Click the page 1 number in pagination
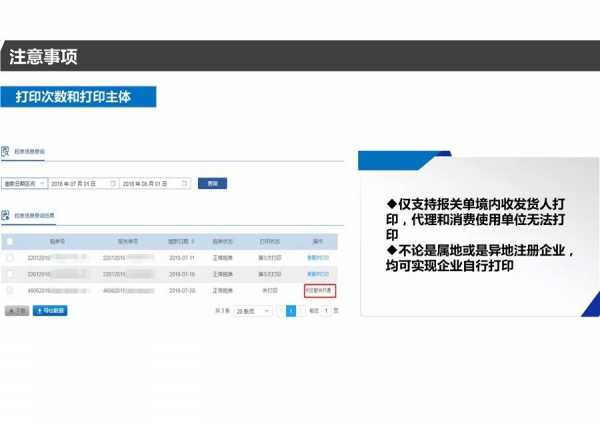 tap(291, 311)
